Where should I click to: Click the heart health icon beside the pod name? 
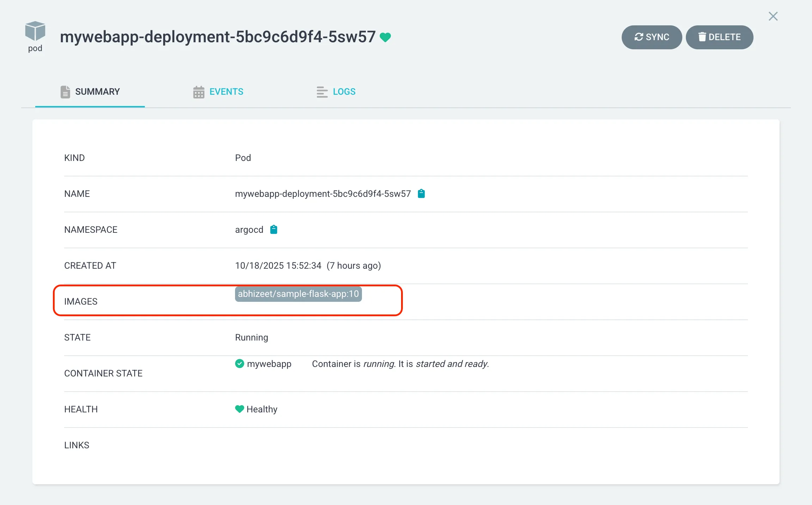coord(385,37)
